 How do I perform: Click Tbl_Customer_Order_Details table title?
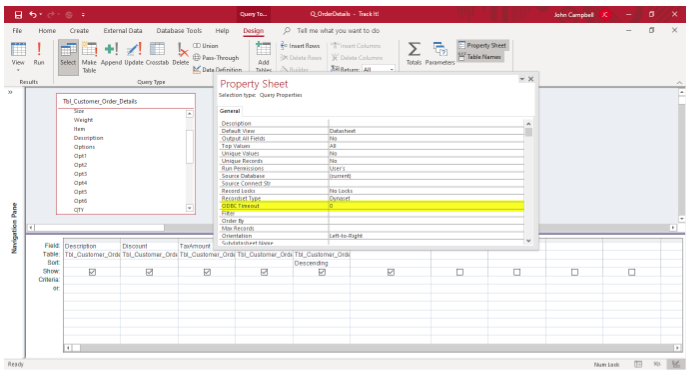point(100,101)
